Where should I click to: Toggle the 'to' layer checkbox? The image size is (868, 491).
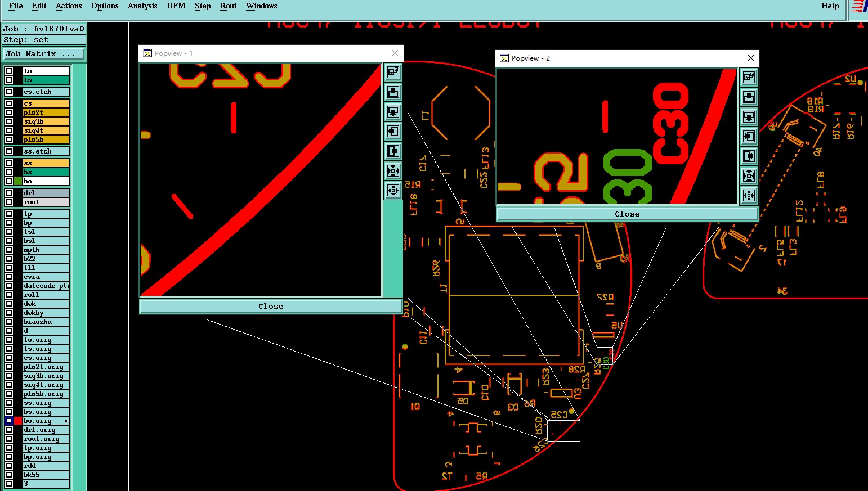coord(9,71)
